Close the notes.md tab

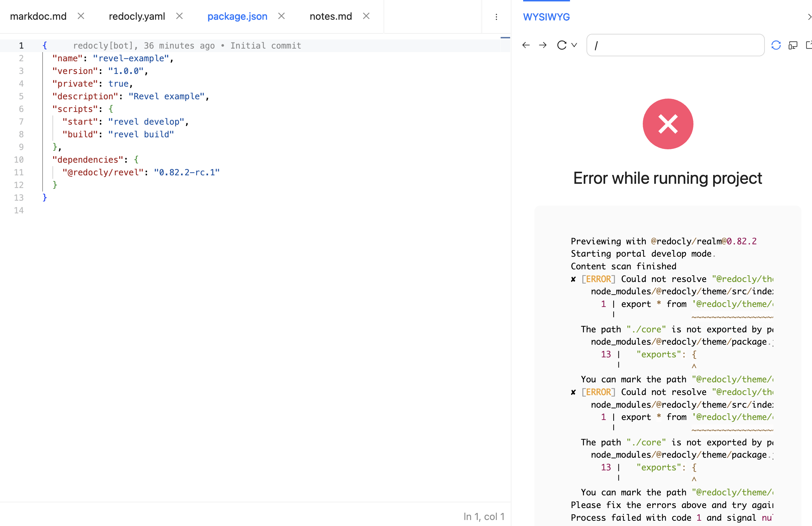366,16
